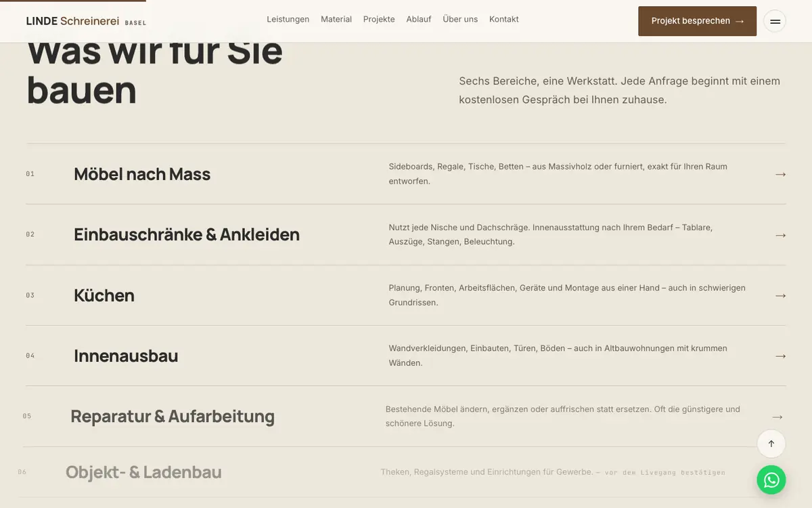Open the Objekt- & Ladenbau service
This screenshot has width=812, height=508.
[x=143, y=472]
